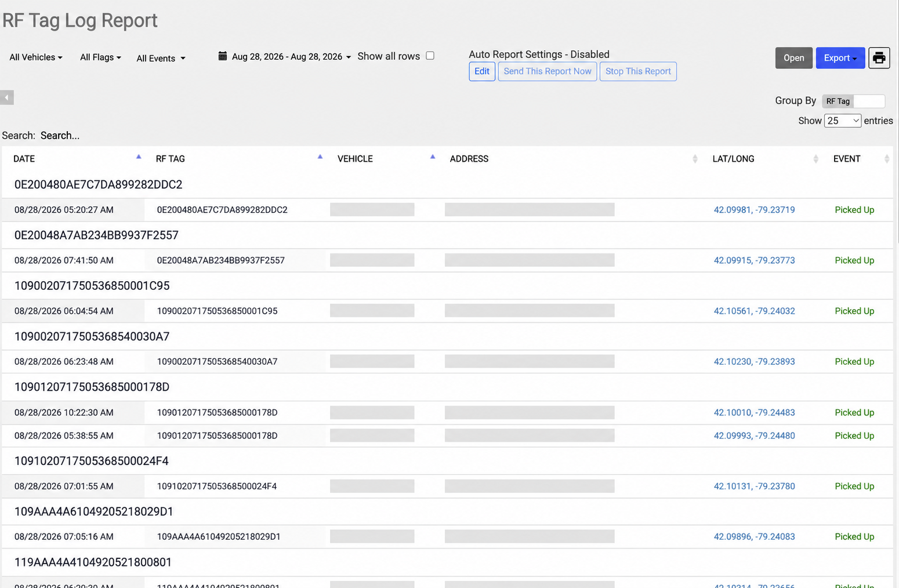This screenshot has width=899, height=588.
Task: Select group header 119AAA4A4104920521800801
Action: (x=93, y=562)
